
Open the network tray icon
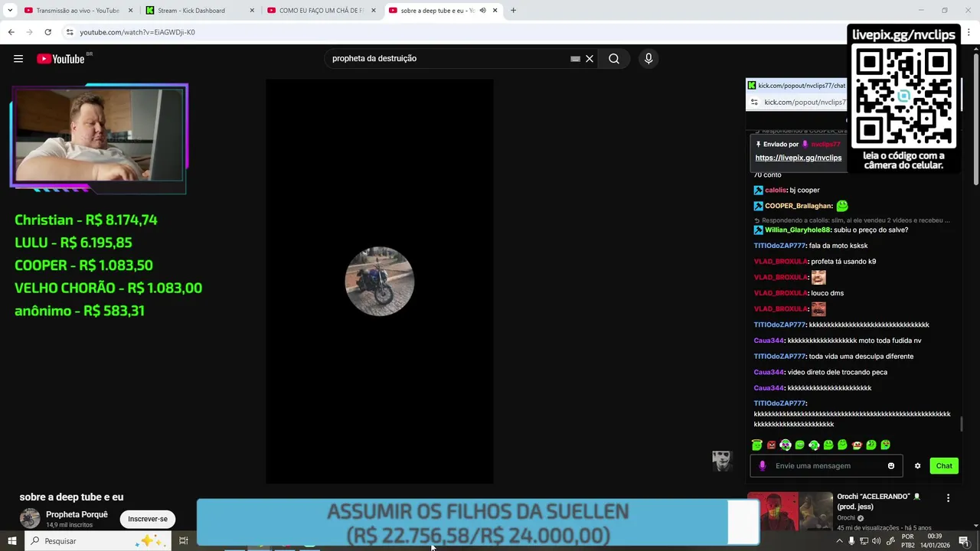[x=864, y=541]
